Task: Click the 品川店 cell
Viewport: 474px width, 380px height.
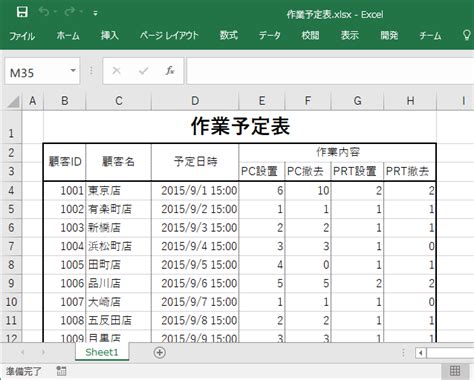Action: coord(119,284)
